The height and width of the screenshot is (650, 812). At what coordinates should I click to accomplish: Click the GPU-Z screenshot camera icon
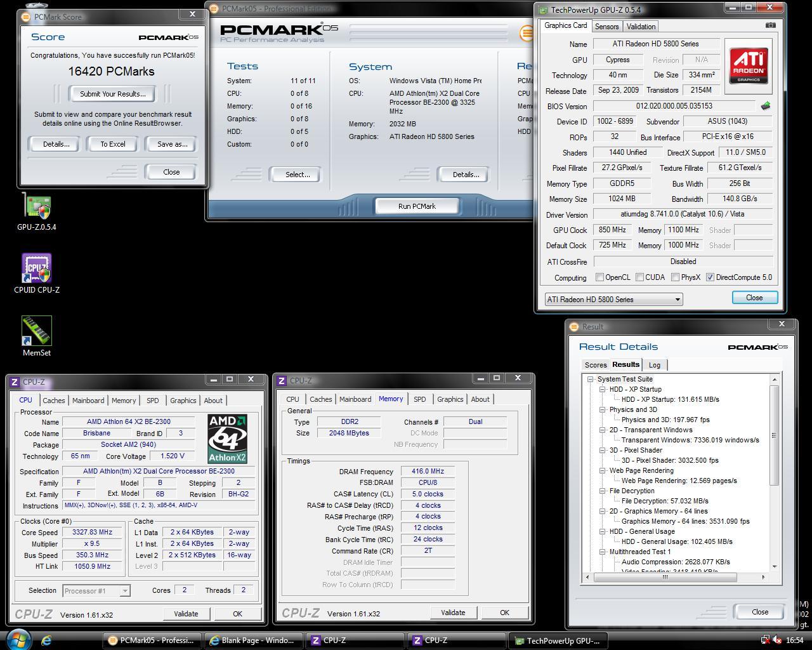770,25
